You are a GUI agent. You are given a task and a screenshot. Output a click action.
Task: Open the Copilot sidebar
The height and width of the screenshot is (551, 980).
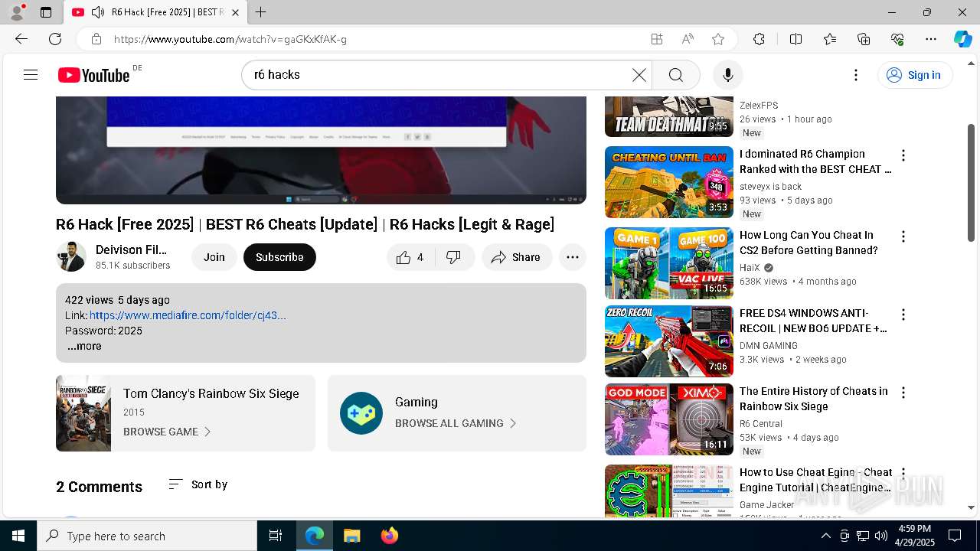pos(962,39)
